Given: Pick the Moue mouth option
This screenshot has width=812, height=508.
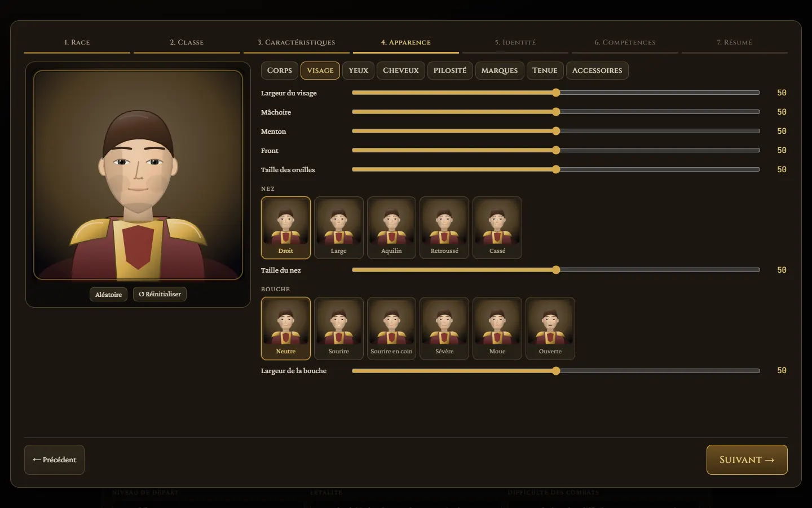Looking at the screenshot, I should tap(497, 328).
